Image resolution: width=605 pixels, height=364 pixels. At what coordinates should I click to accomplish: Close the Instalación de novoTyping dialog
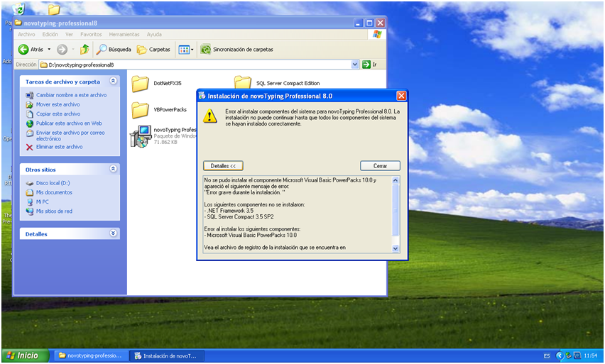[401, 96]
